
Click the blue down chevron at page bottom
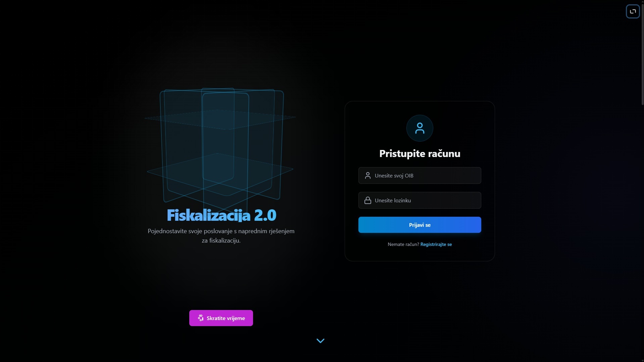point(320,341)
